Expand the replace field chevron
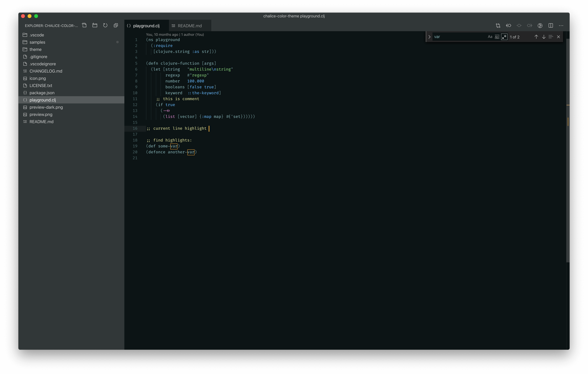588x374 pixels. tap(429, 37)
